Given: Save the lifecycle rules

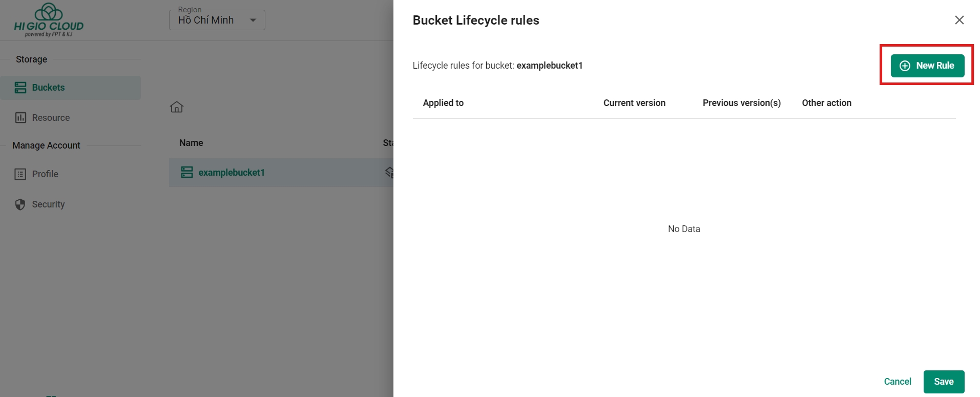Looking at the screenshot, I should pyautogui.click(x=944, y=382).
